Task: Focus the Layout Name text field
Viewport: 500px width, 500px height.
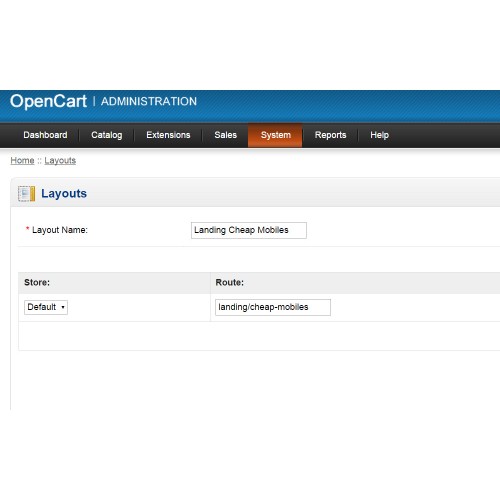Action: coord(249,230)
